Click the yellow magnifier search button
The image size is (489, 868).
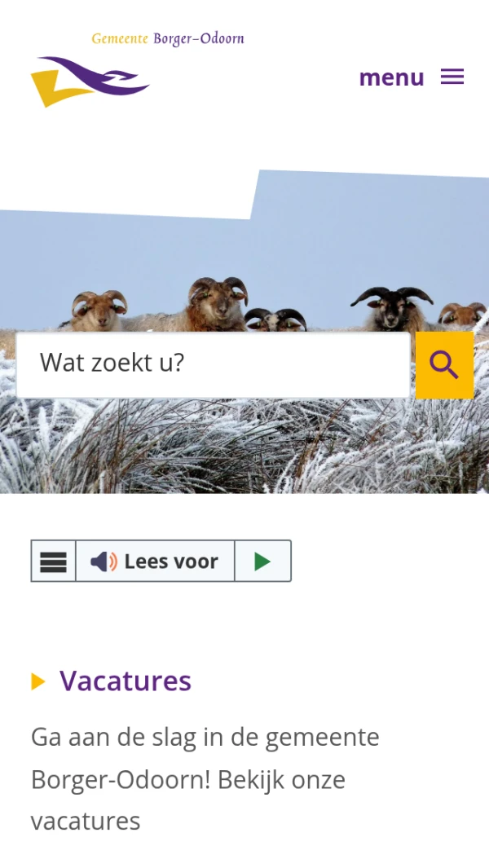click(445, 365)
